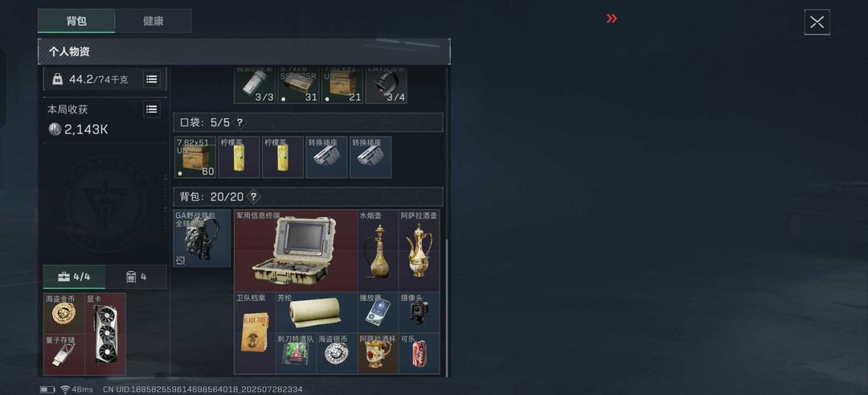Toggle the safe box 4/4 view
The width and height of the screenshot is (868, 395).
tap(74, 277)
